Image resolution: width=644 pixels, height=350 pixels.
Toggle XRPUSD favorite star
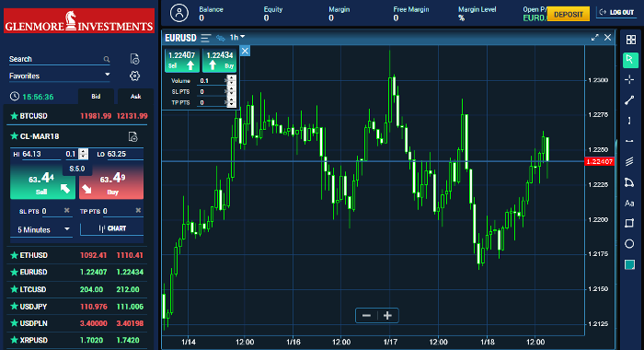(x=14, y=340)
